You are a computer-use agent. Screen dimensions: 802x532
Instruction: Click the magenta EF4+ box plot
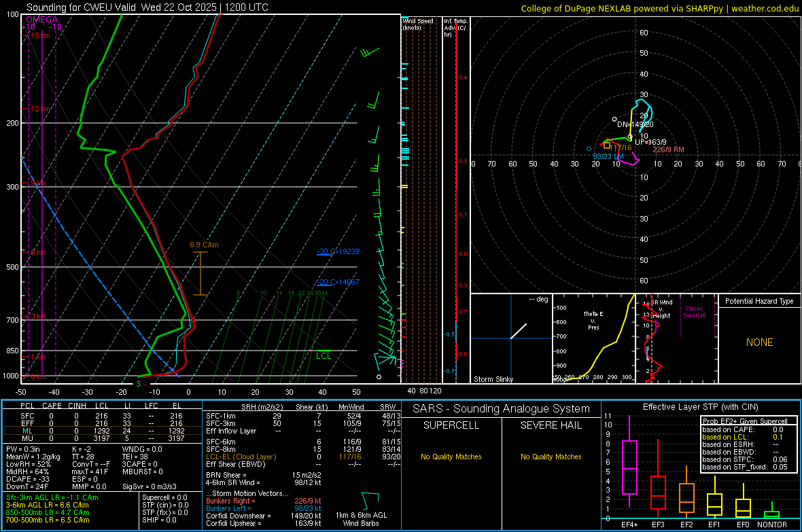tap(629, 461)
